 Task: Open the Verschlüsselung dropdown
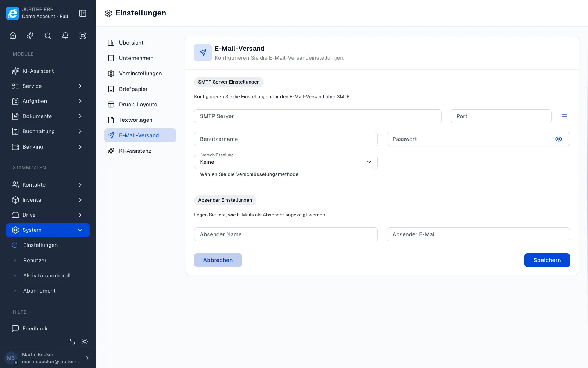[x=286, y=162]
